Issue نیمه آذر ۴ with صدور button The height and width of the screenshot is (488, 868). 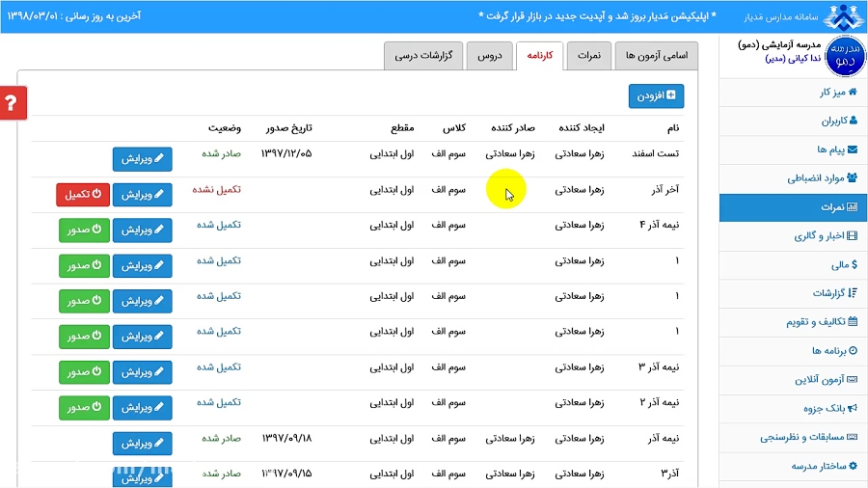(84, 230)
